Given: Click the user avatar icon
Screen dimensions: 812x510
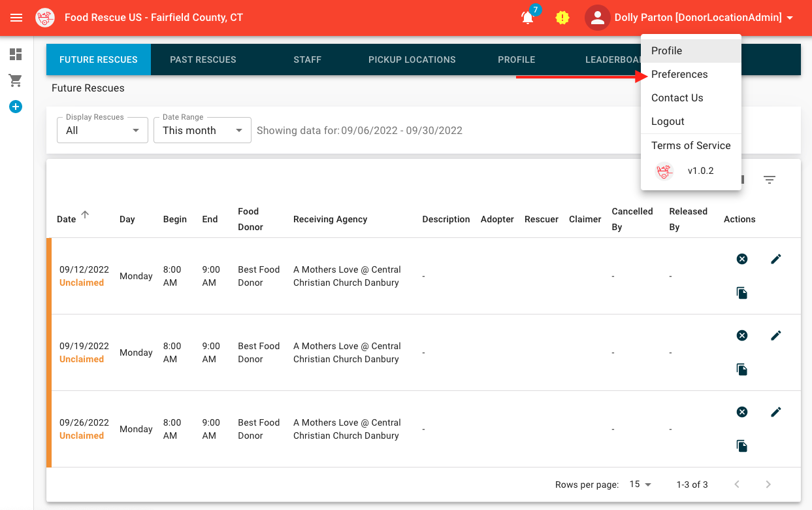Looking at the screenshot, I should tap(597, 18).
